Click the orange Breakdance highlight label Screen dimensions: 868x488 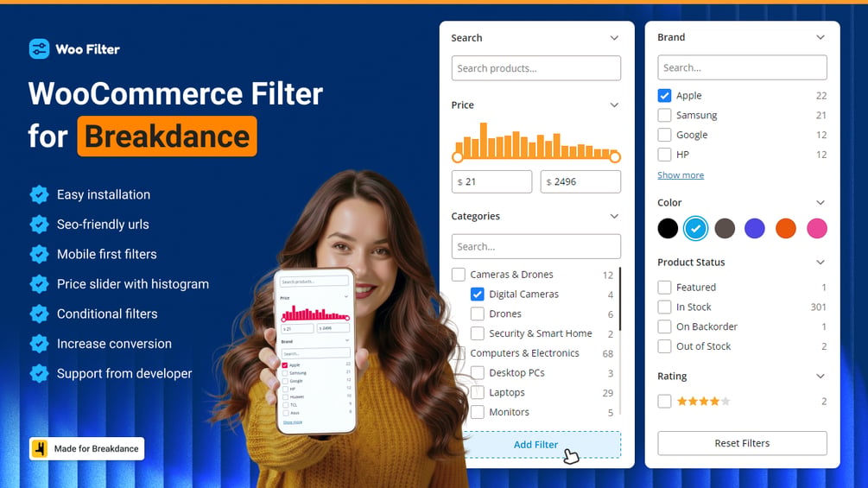167,136
